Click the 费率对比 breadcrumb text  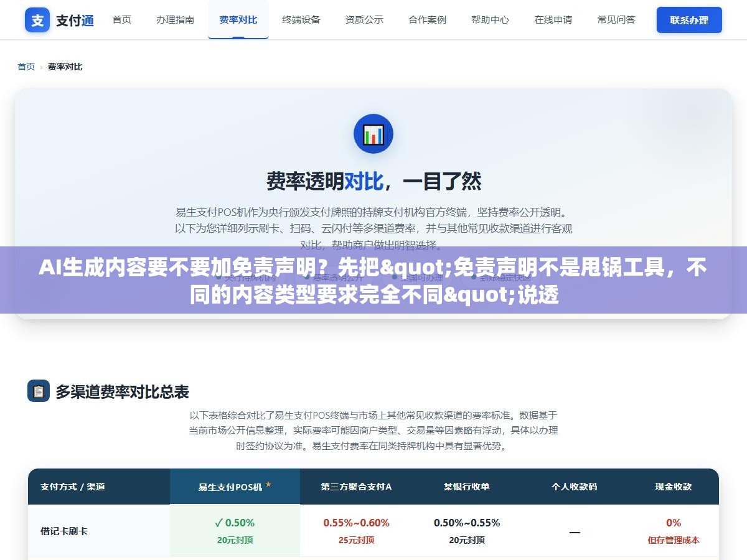point(65,67)
